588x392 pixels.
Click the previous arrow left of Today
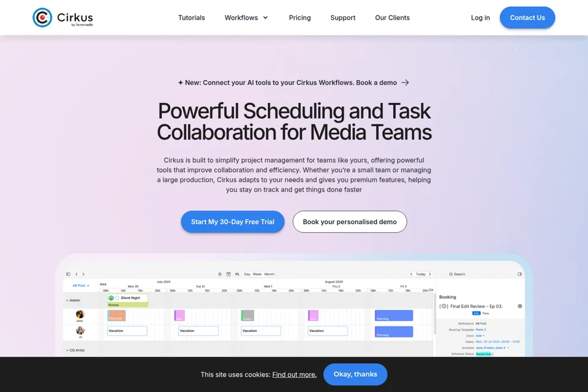pyautogui.click(x=411, y=274)
